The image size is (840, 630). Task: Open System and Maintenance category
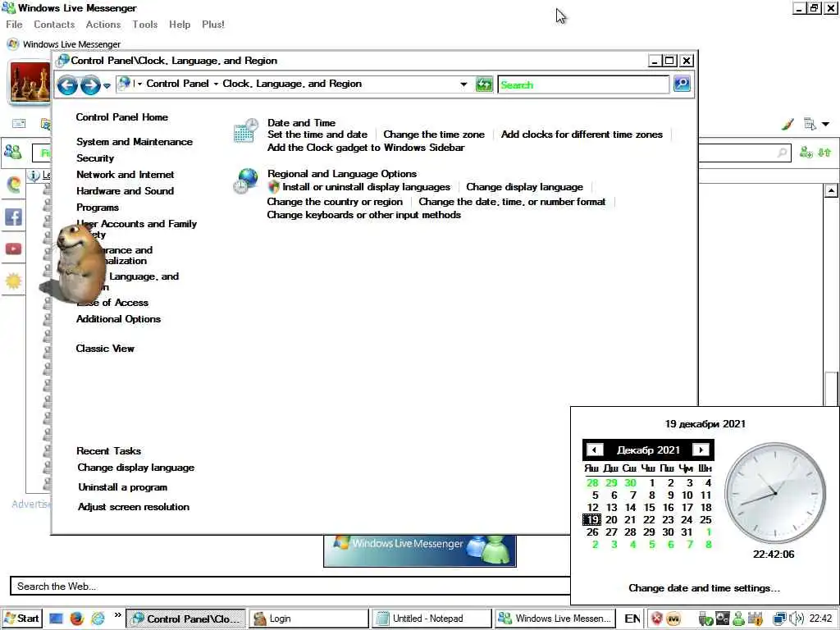click(134, 142)
